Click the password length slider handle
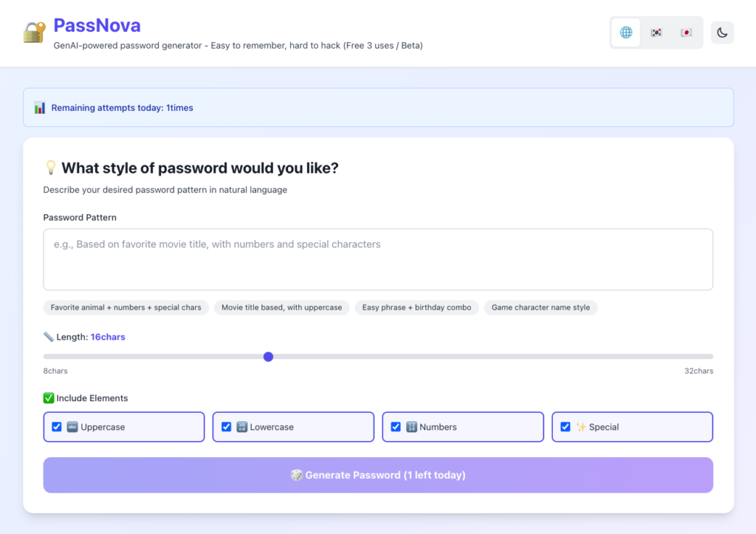The height and width of the screenshot is (534, 756). point(268,357)
